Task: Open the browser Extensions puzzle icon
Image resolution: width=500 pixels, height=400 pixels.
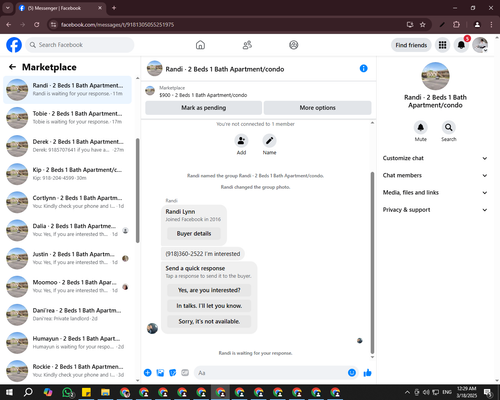Action: tap(456, 25)
